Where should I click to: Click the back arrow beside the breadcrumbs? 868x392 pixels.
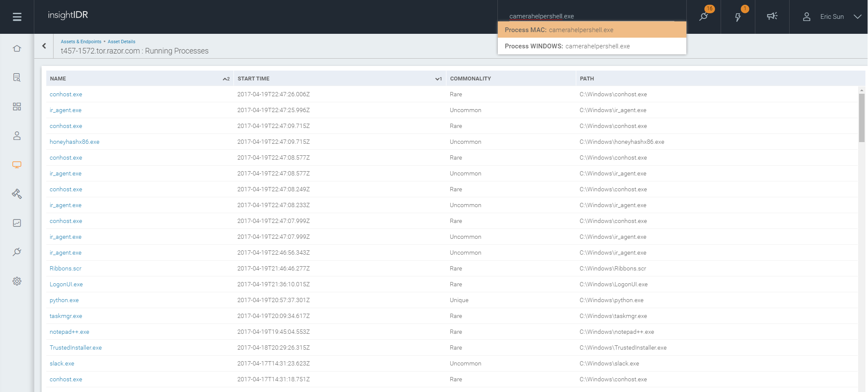click(44, 46)
